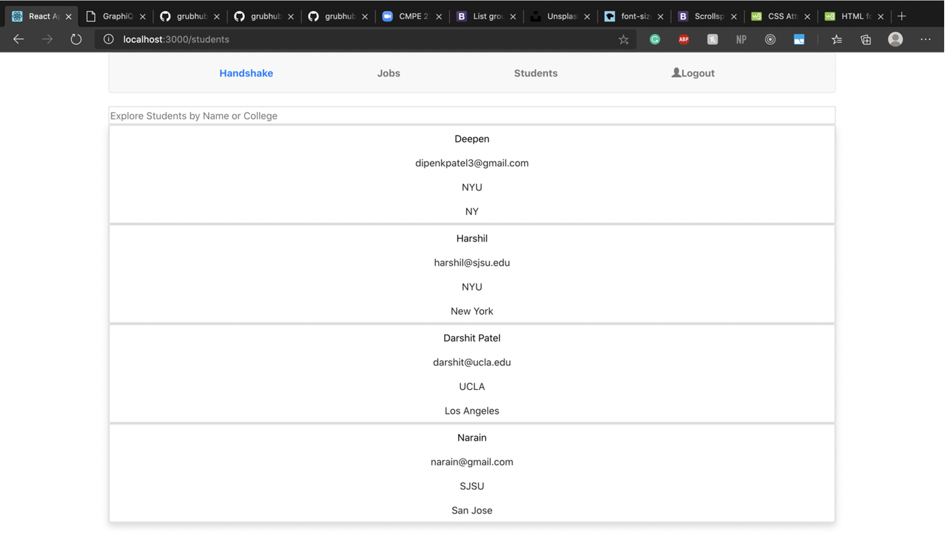Open the collections icon in the toolbar

(866, 40)
